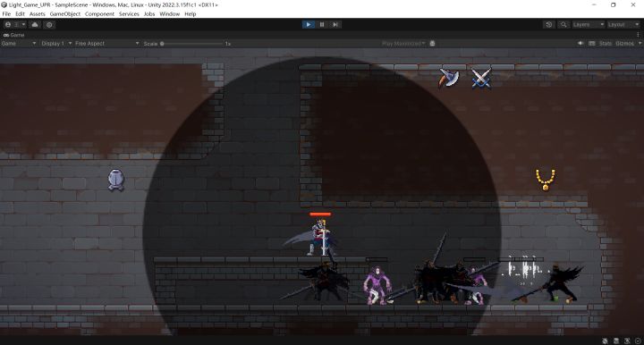Screen dimensions: 644x345
Task: Click the Scale slider handle
Action: pyautogui.click(x=162, y=44)
